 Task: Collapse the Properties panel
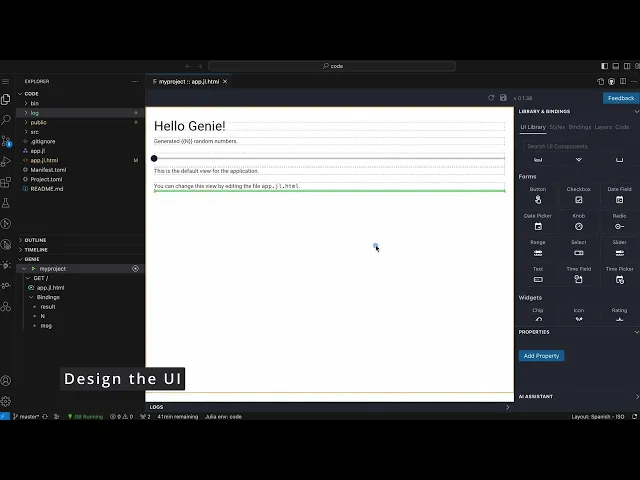637,332
